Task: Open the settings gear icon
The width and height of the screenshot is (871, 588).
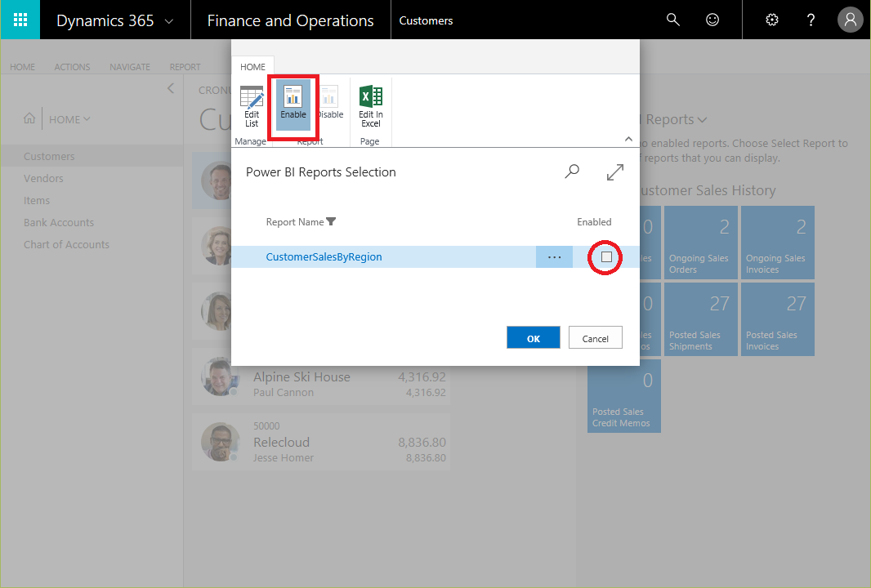Action: click(x=771, y=20)
